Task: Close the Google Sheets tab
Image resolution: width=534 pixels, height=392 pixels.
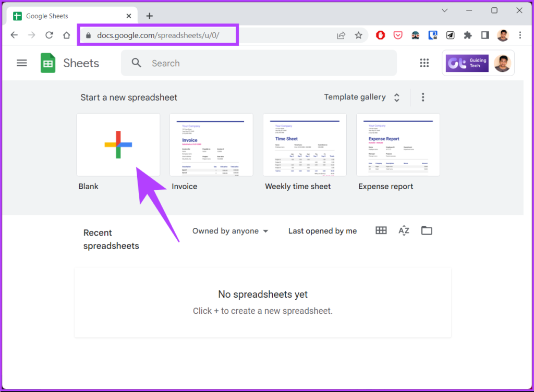Action: click(x=129, y=16)
